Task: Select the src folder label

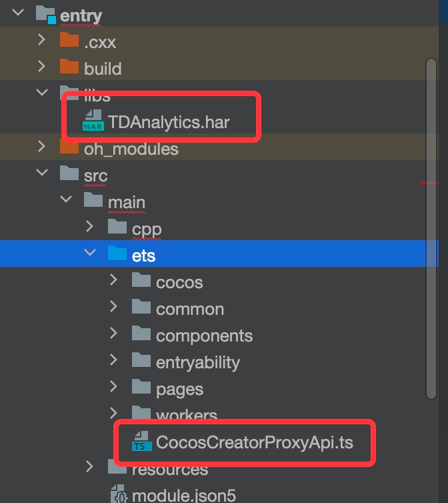Action: coord(95,176)
